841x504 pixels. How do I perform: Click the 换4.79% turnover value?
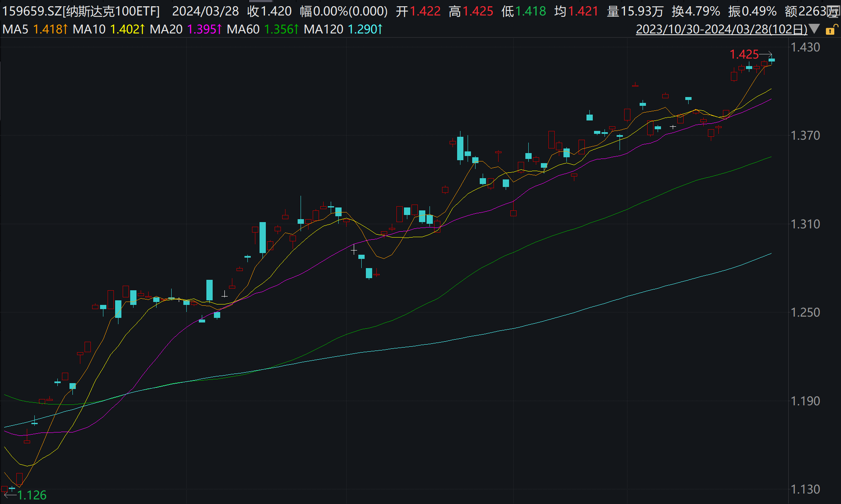(x=696, y=11)
